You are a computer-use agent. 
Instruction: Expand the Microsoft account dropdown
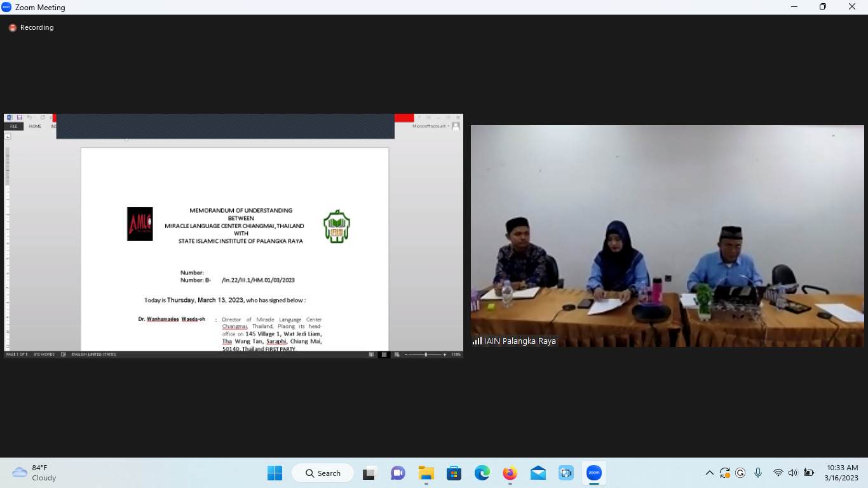[431, 126]
